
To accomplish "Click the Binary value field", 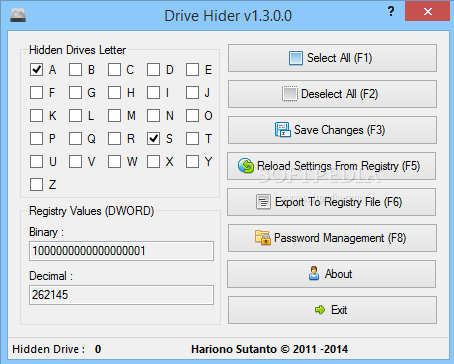I will tap(121, 251).
